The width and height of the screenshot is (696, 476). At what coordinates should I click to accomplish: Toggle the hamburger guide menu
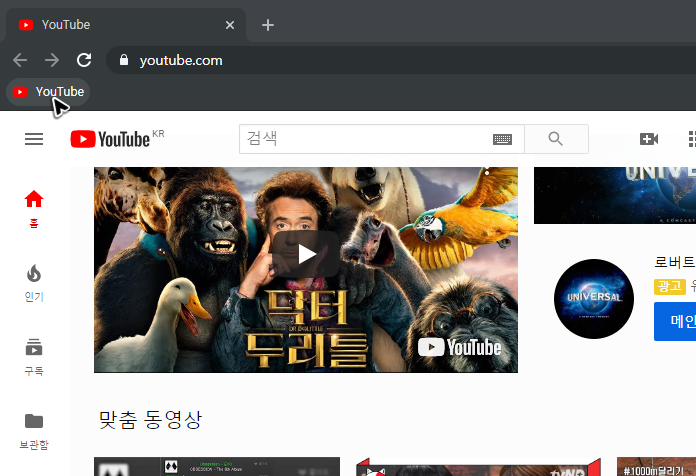34,139
